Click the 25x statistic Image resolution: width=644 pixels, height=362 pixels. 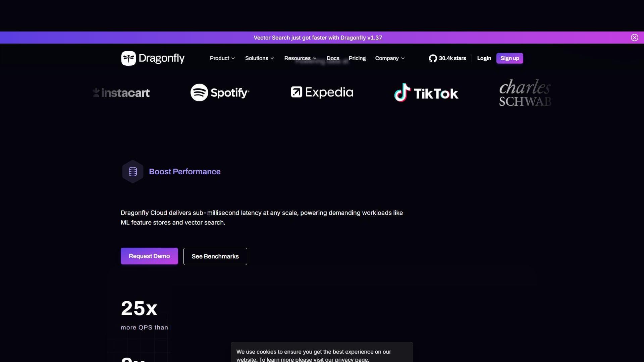(x=139, y=308)
